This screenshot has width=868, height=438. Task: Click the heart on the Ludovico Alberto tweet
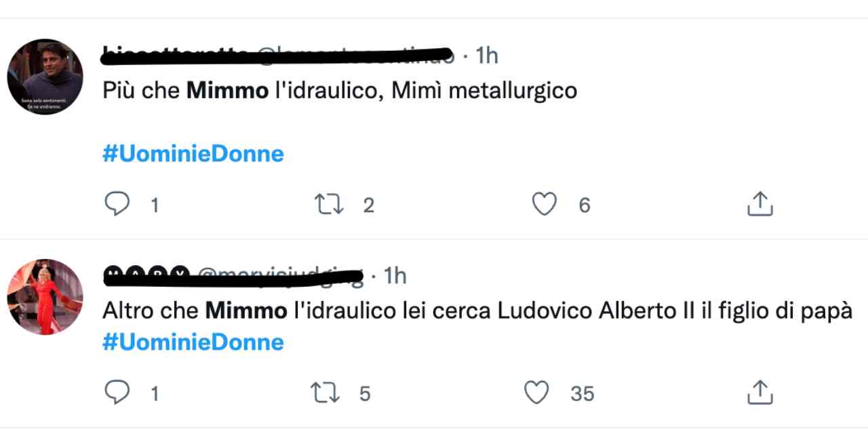[537, 393]
